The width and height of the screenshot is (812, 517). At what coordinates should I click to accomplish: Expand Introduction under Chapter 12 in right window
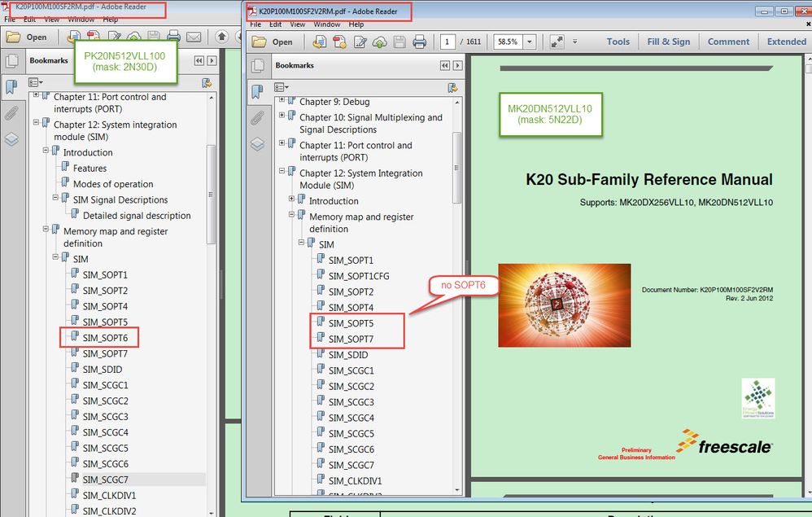pos(291,199)
